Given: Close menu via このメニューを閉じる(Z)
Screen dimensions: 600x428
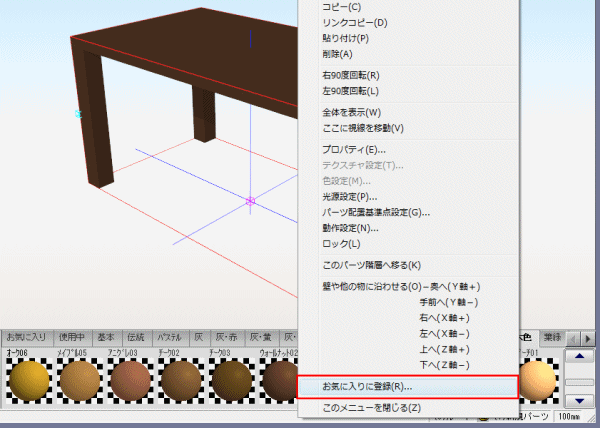Looking at the screenshot, I should coord(371,408).
